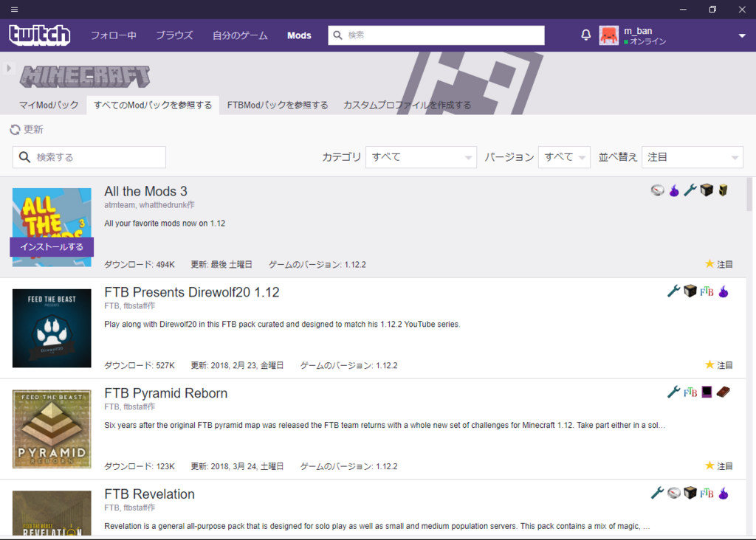Click FTB icon on FTB Presents Direwolf20

(707, 291)
